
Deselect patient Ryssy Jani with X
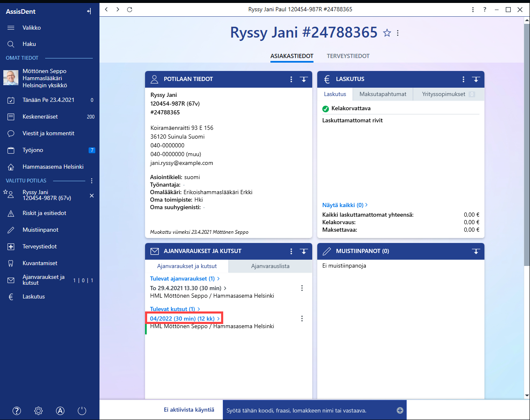[x=92, y=195]
